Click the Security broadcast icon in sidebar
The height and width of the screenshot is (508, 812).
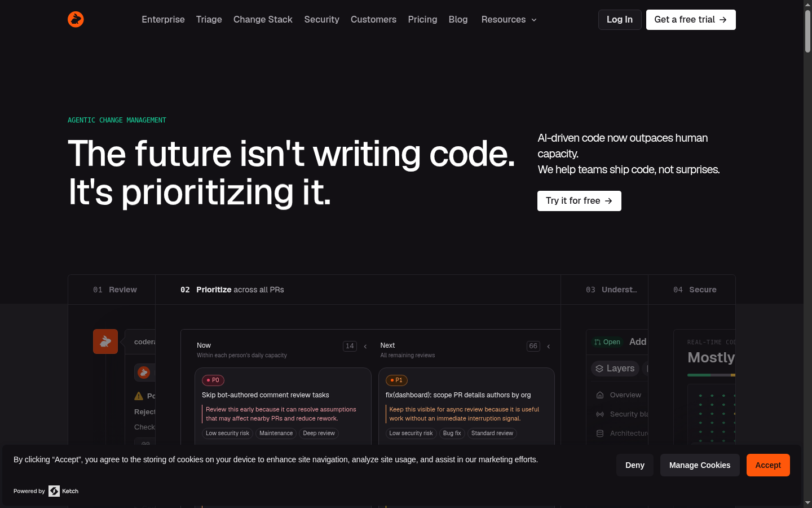tap(600, 414)
